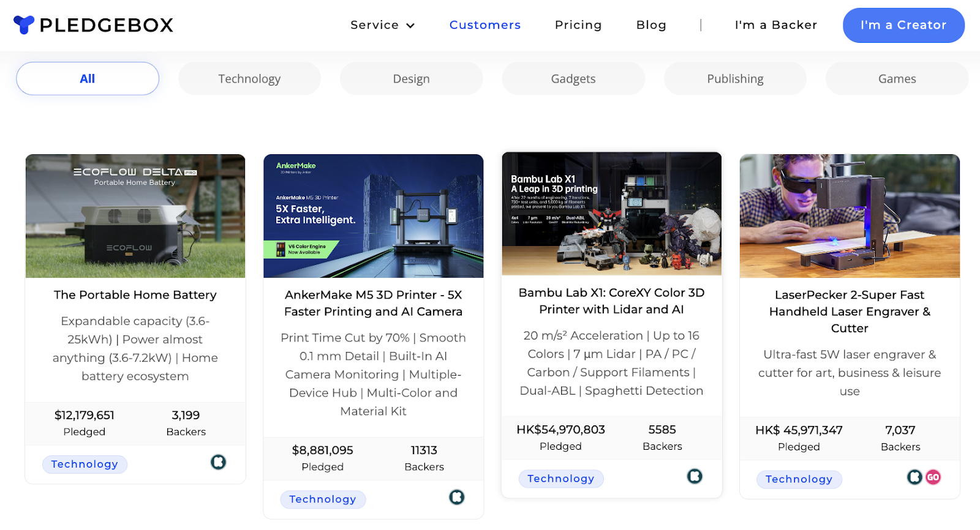Image resolution: width=980 pixels, height=530 pixels.
Task: Open the Blog link
Action: point(651,25)
